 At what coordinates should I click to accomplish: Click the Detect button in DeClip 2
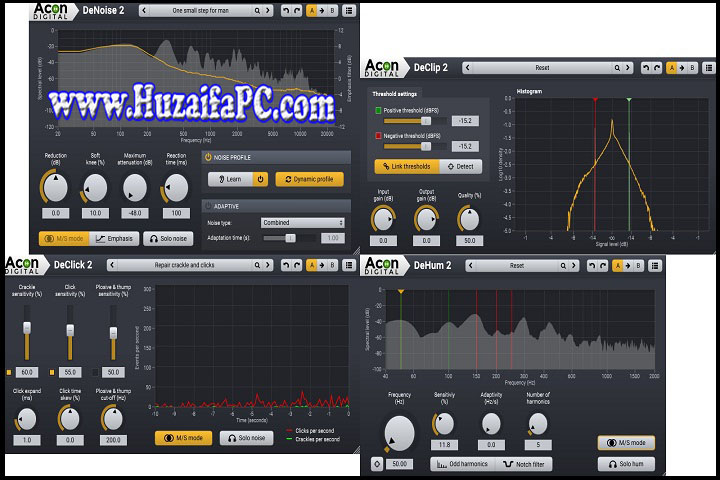461,166
